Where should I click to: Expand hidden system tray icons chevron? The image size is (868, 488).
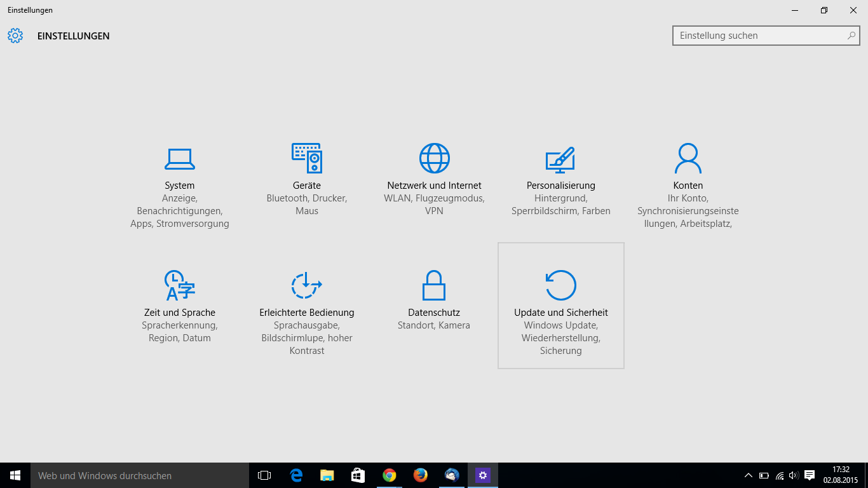pos(748,475)
